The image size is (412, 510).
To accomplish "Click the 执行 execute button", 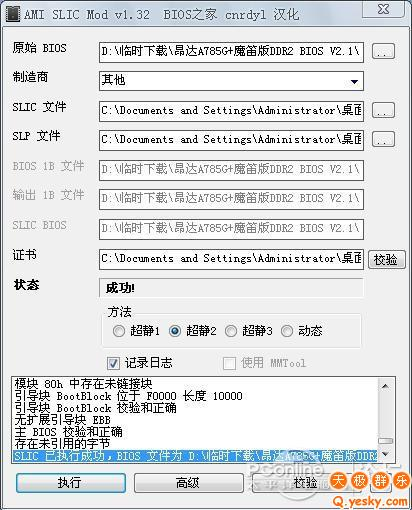I will (71, 483).
